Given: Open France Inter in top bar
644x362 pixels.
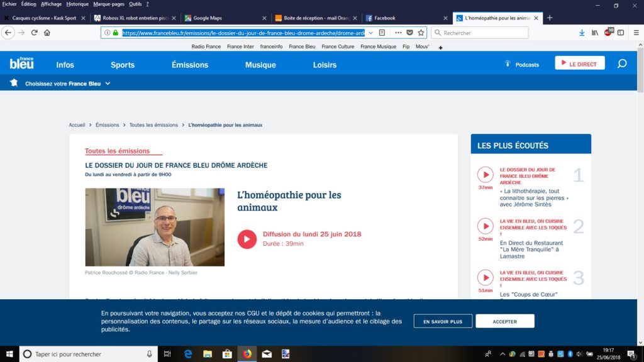Looking at the screenshot, I should [x=240, y=47].
